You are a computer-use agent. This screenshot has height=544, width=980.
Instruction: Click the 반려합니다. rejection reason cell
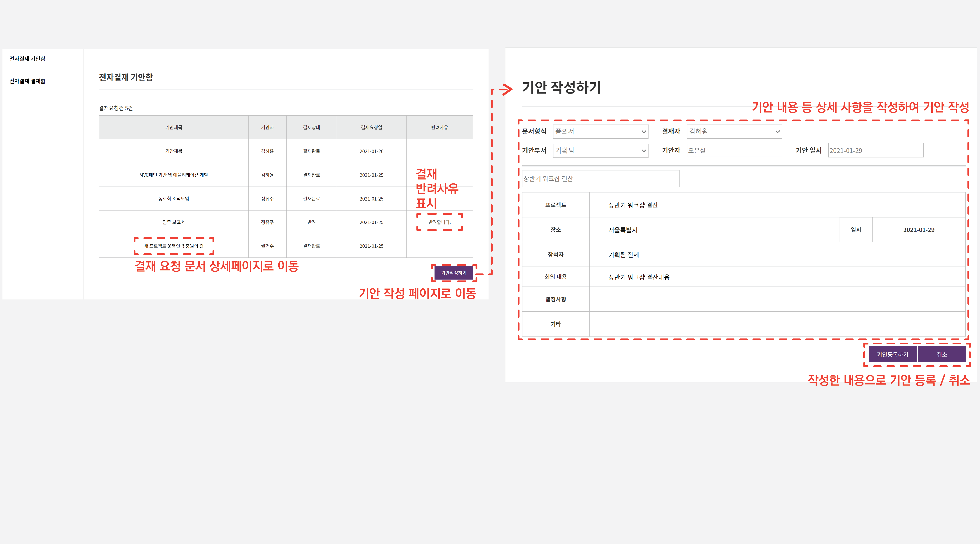(439, 222)
